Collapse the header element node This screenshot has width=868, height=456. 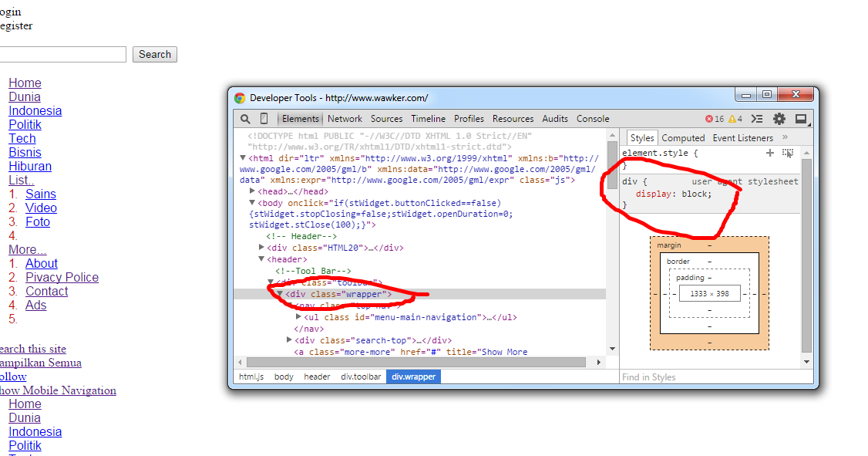[x=261, y=258]
